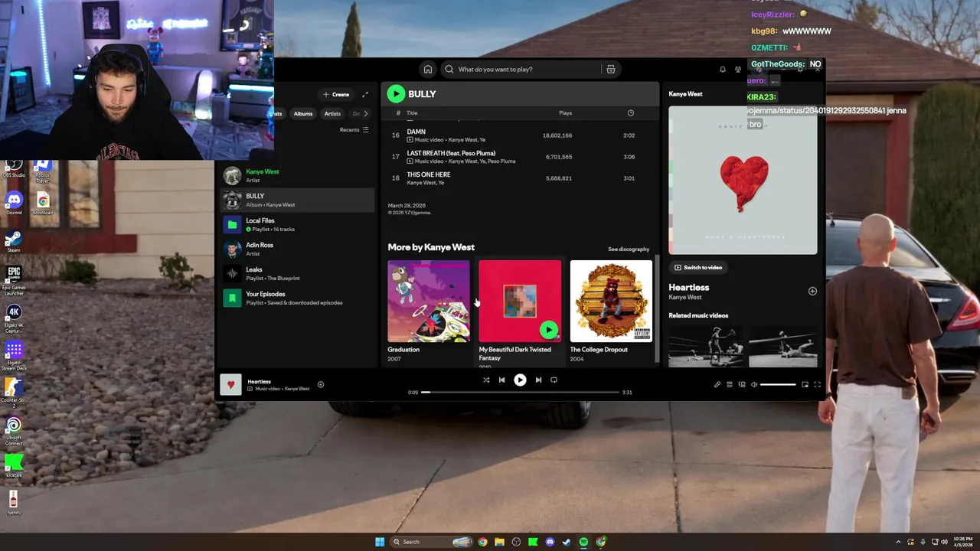This screenshot has width=980, height=551.
Task: Open Windows Start menu
Action: point(380,542)
